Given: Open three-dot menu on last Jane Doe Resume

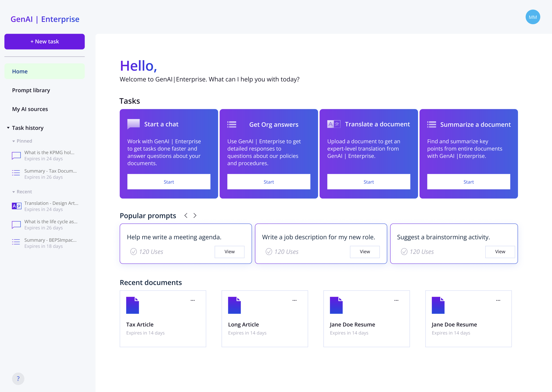Looking at the screenshot, I should pos(498,300).
